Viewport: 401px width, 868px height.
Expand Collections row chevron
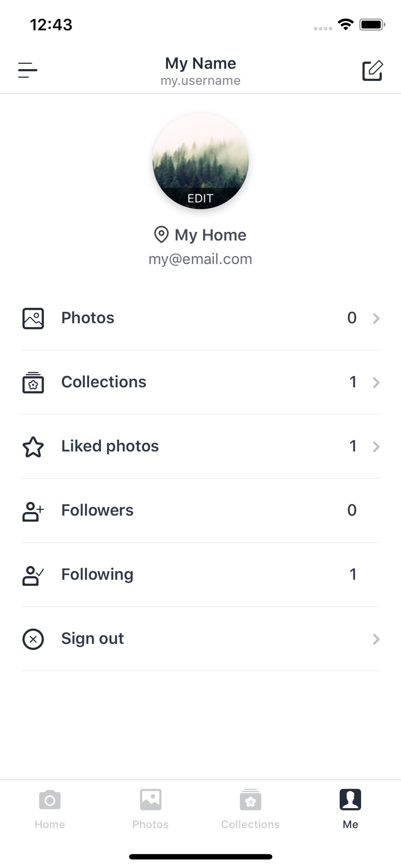coord(376,383)
